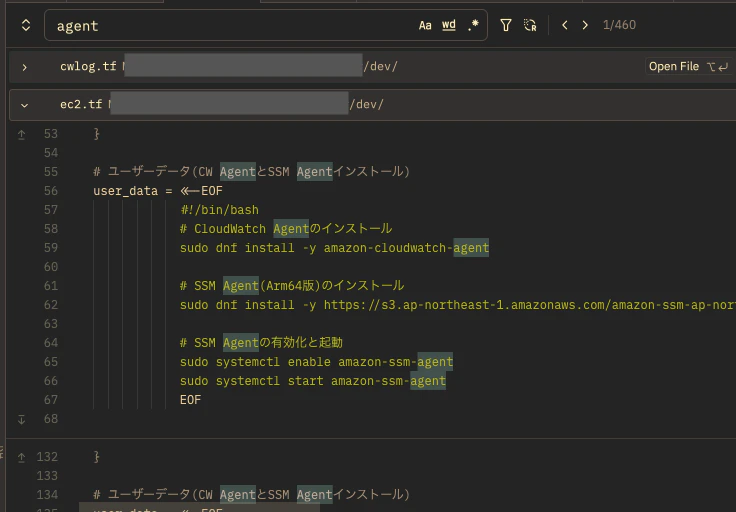Toggle regular expression search

(473, 25)
